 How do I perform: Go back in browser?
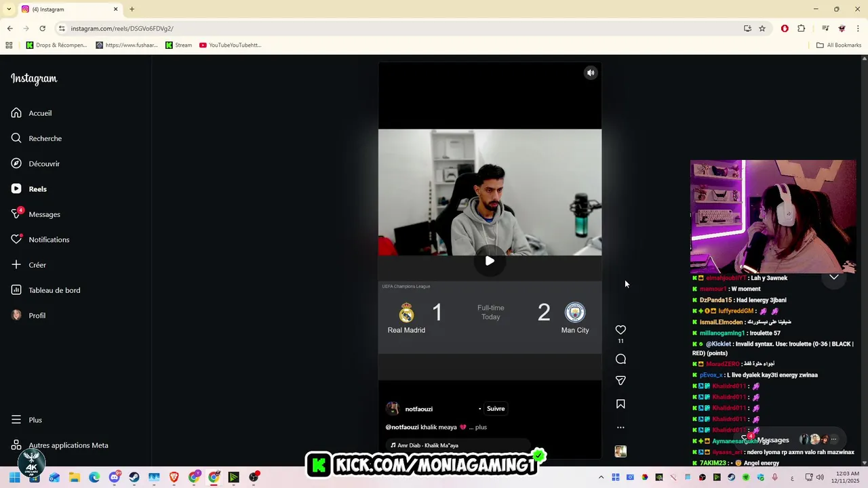coord(9,28)
